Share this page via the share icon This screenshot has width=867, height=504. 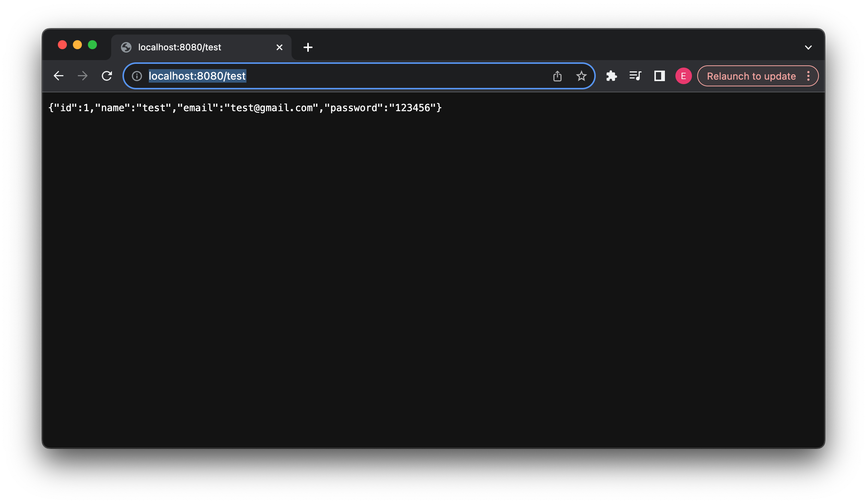[557, 76]
